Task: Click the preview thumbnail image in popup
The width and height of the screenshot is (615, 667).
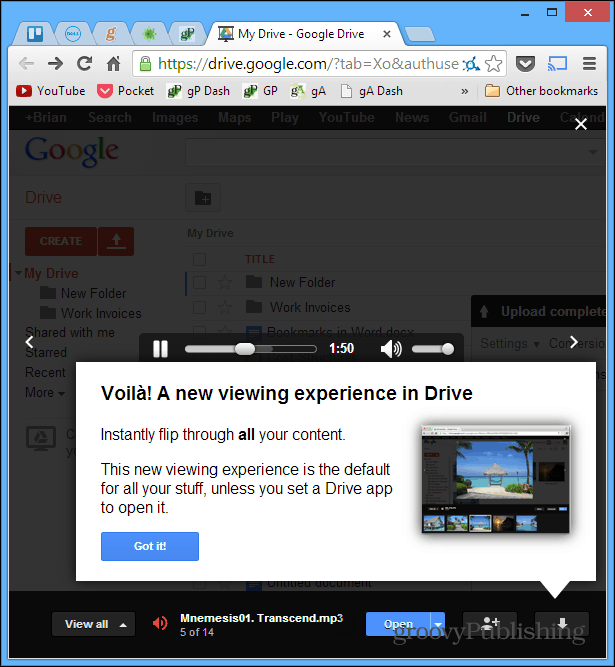Action: pos(496,479)
